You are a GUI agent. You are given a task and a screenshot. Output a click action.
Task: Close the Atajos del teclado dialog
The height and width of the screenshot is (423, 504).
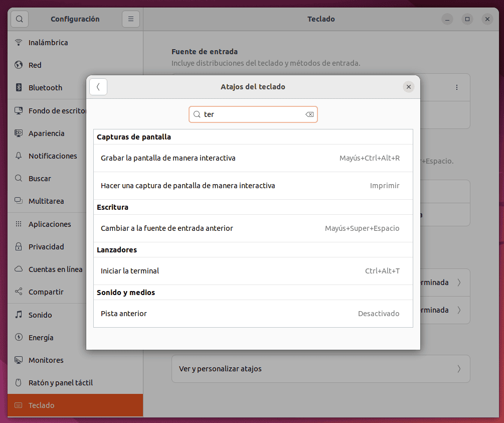point(408,87)
